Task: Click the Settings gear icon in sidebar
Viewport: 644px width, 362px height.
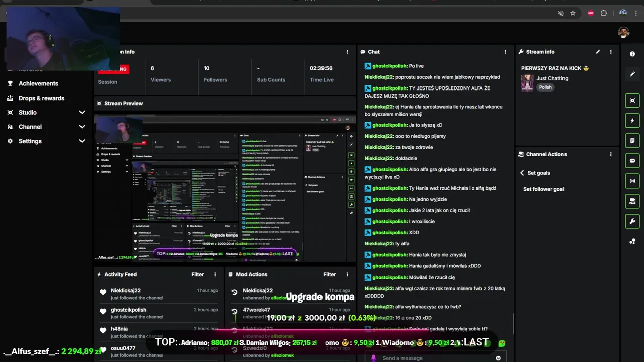Action: 10,141
